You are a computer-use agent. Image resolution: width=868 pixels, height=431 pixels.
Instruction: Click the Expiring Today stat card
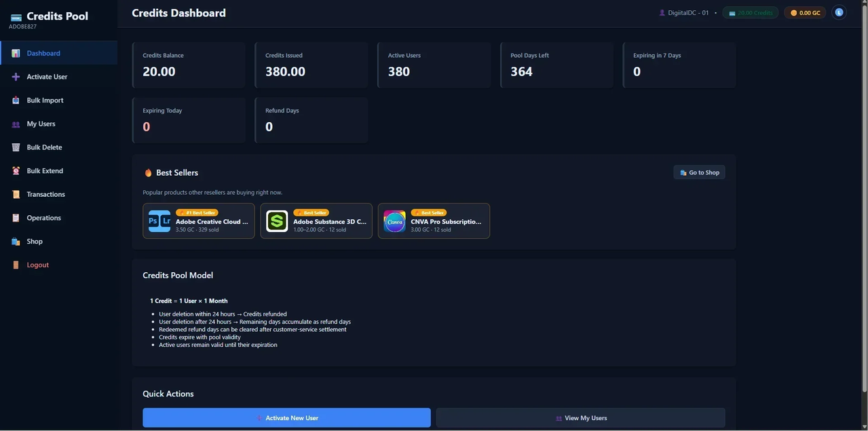(189, 120)
